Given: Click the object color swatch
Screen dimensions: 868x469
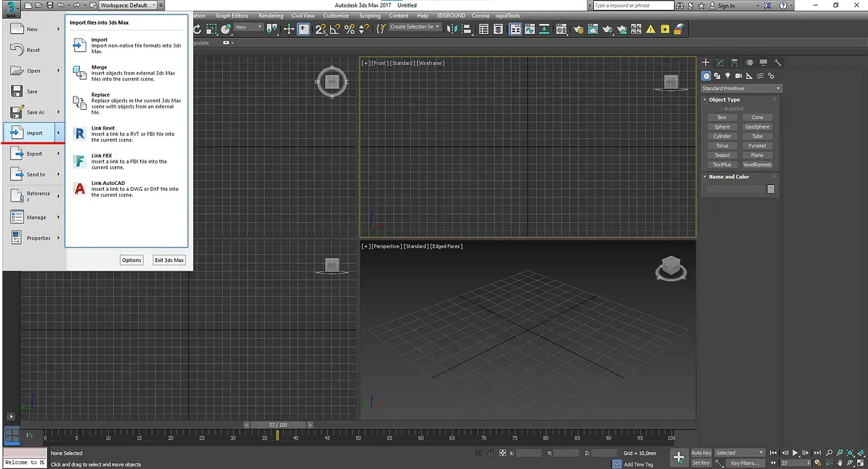Looking at the screenshot, I should tap(771, 189).
